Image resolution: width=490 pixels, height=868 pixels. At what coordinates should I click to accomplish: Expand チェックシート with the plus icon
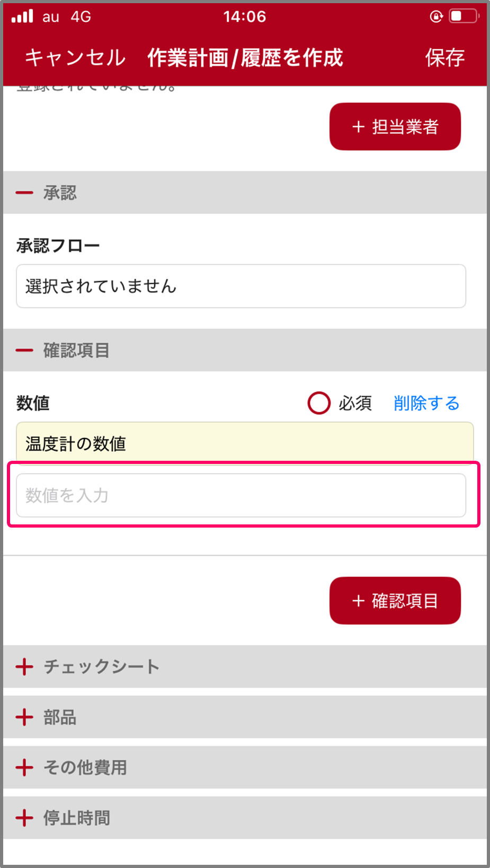(x=24, y=667)
